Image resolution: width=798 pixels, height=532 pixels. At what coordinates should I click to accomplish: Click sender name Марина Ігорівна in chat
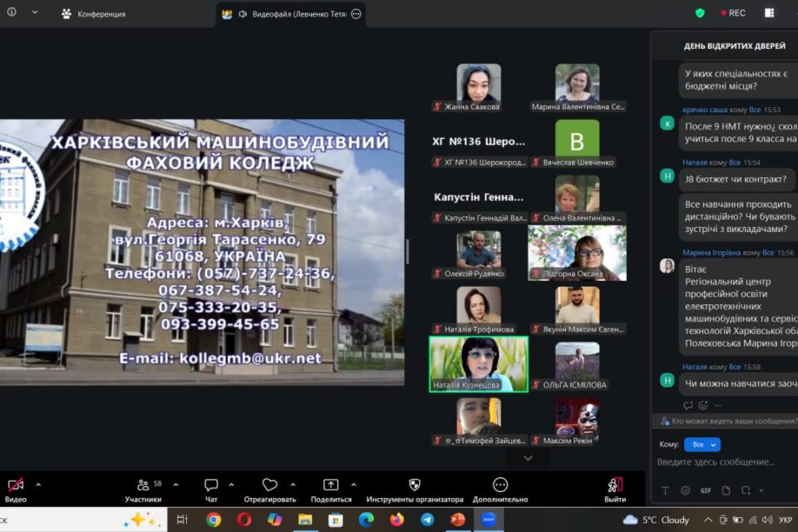(x=711, y=253)
